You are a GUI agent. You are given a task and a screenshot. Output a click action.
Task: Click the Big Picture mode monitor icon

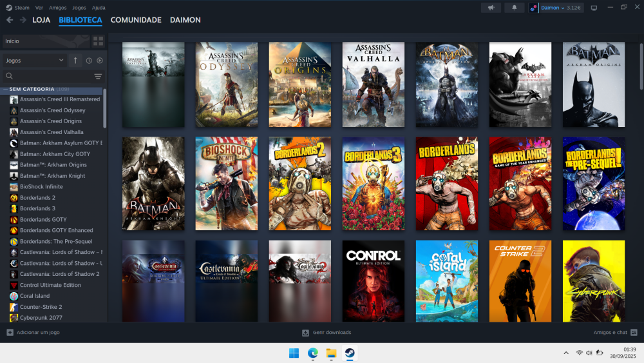click(x=594, y=8)
